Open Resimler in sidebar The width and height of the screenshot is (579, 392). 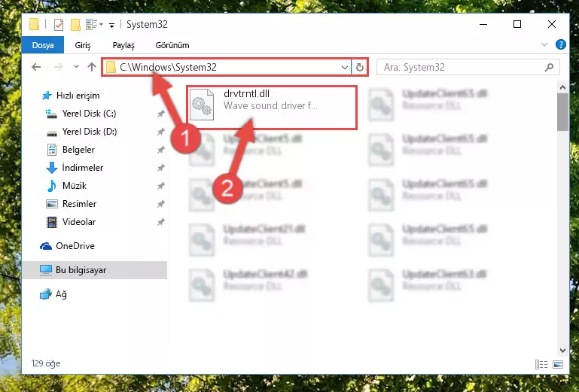(79, 204)
